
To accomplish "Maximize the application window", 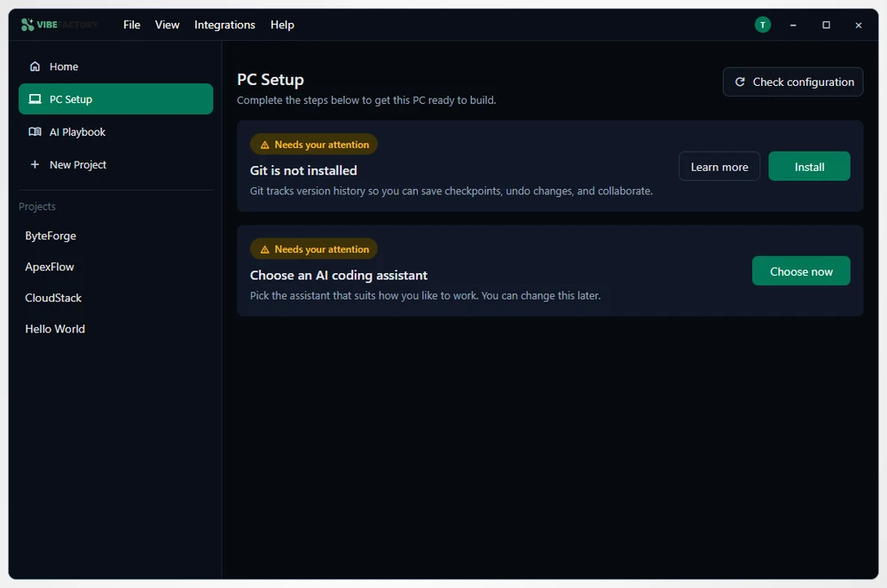I will (x=826, y=25).
